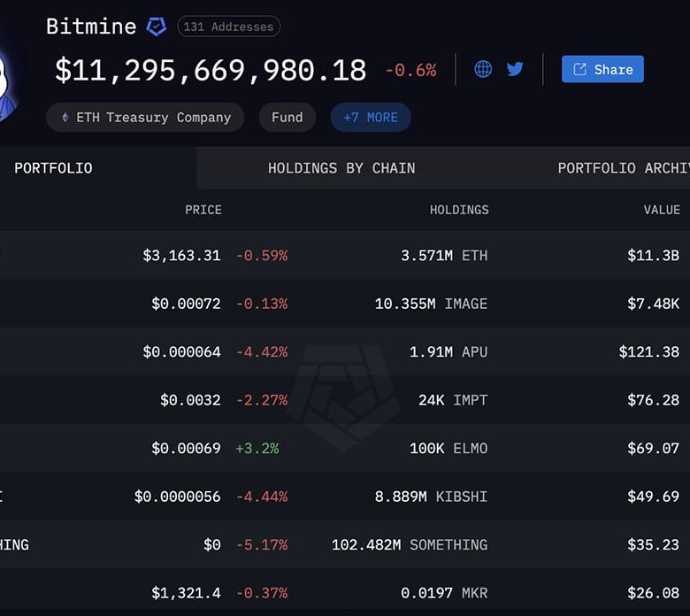Viewport: 690px width, 616px height.
Task: Expand the +7 MORE tags pill
Action: [x=371, y=118]
